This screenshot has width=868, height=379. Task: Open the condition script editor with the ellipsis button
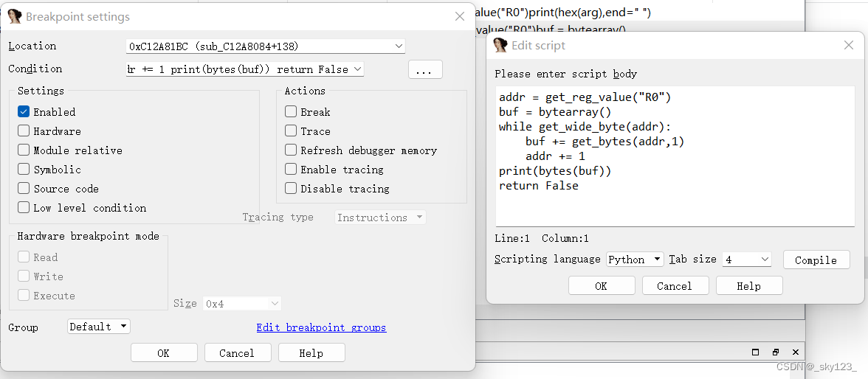[x=424, y=69]
